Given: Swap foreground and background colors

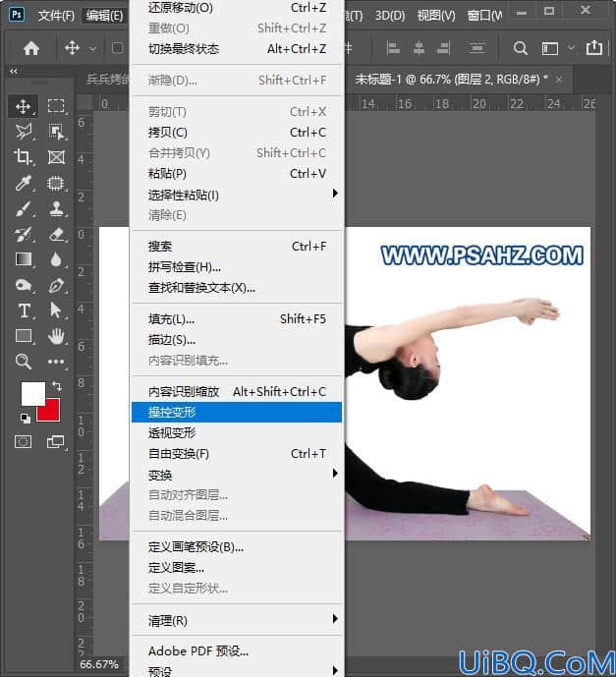Looking at the screenshot, I should [x=57, y=385].
